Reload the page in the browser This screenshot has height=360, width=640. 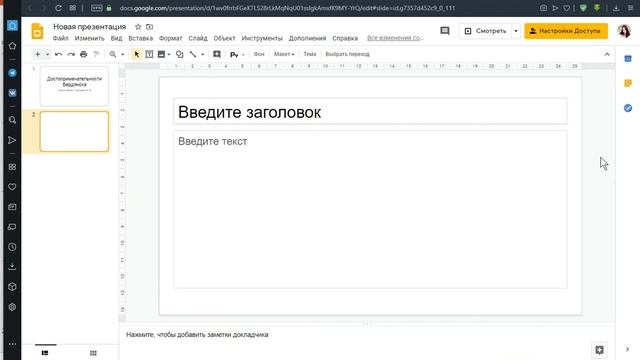[58, 8]
